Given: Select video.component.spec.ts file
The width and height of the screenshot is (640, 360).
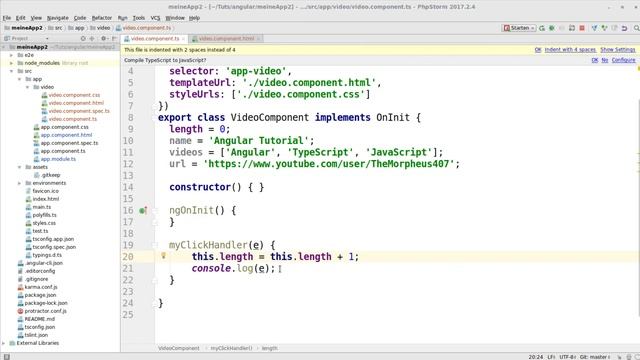Looking at the screenshot, I should point(79,111).
